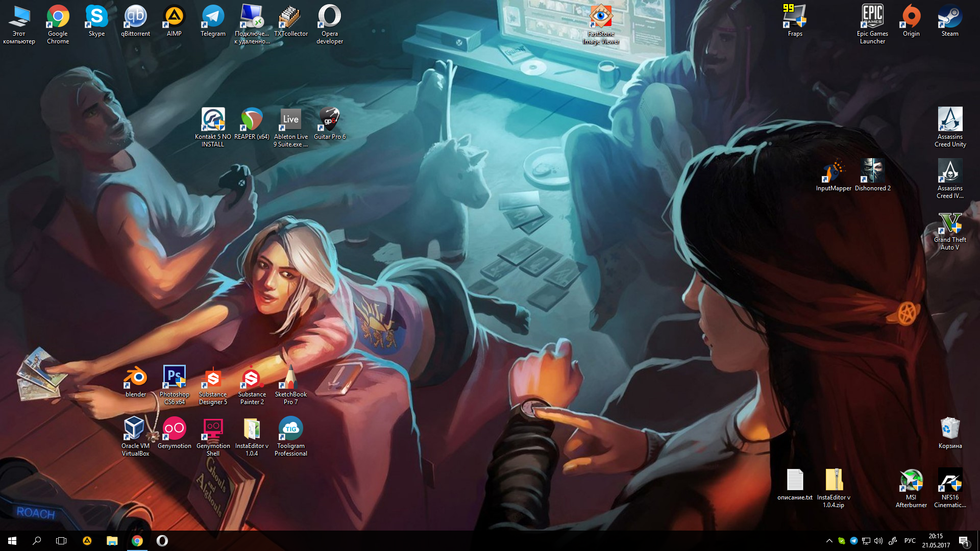Viewport: 980px width, 551px height.
Task: Select the InputMapper desktop shortcut
Action: tap(834, 176)
